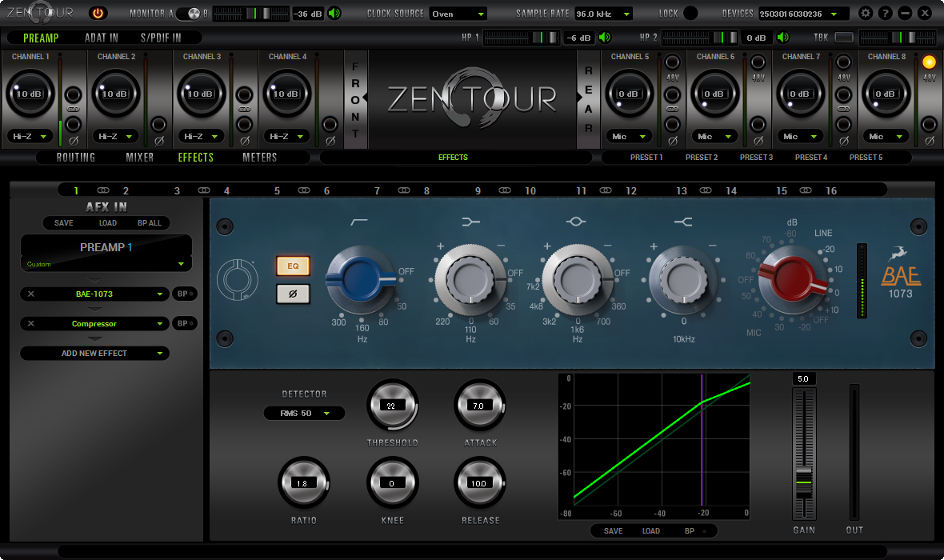The image size is (944, 560).
Task: Toggle bypass BP for Compressor in effect chain
Action: pos(184,323)
